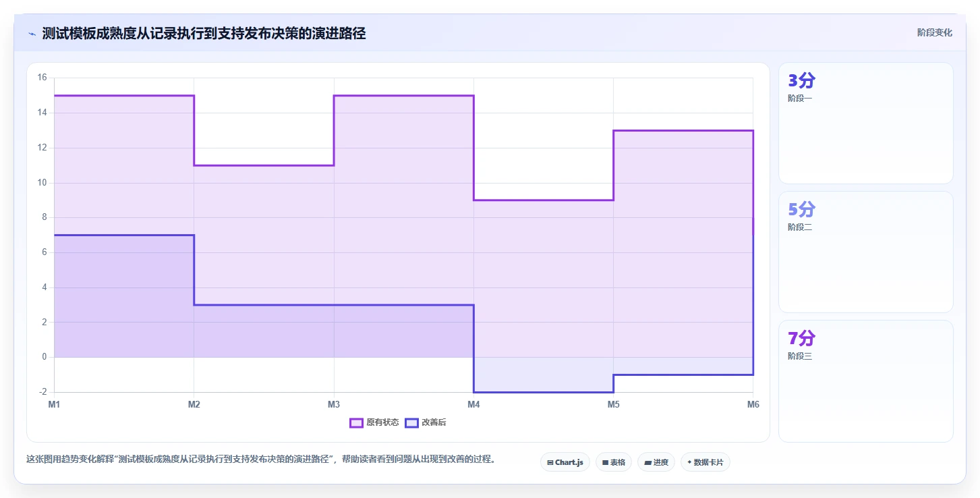Viewport: 980px width, 498px height.
Task: Click the blue 改善后 legend swatch
Action: 411,423
